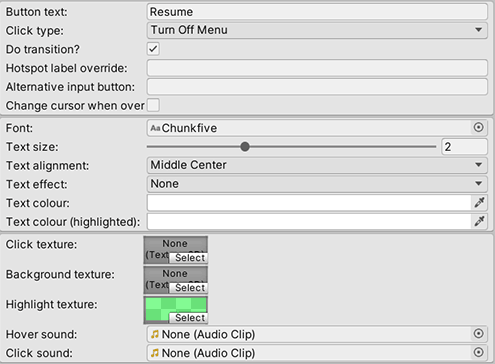Toggle the Do transition checkbox
Image resolution: width=495 pixels, height=364 pixels.
153,49
